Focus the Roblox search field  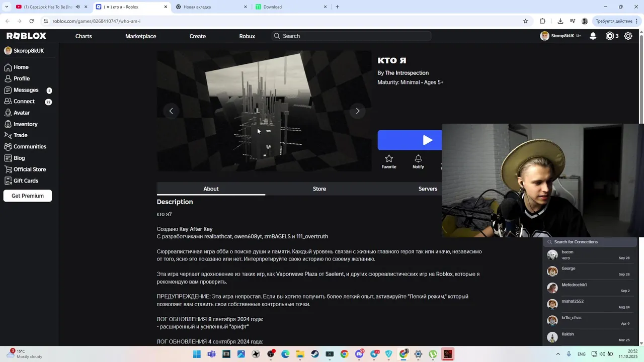pyautogui.click(x=351, y=36)
